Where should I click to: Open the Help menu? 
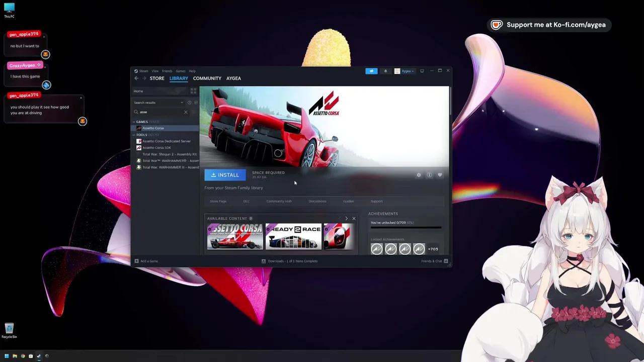pos(192,71)
